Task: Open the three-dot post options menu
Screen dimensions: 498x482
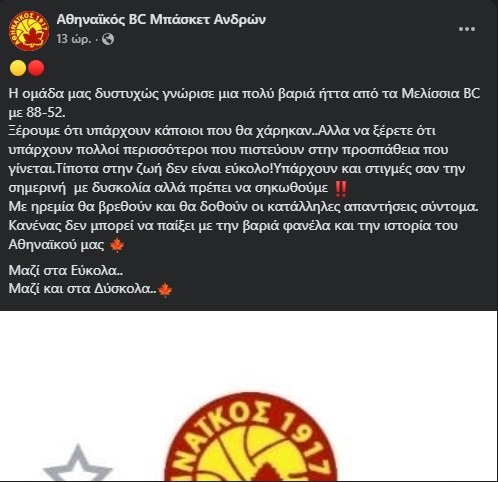Action: 467,29
